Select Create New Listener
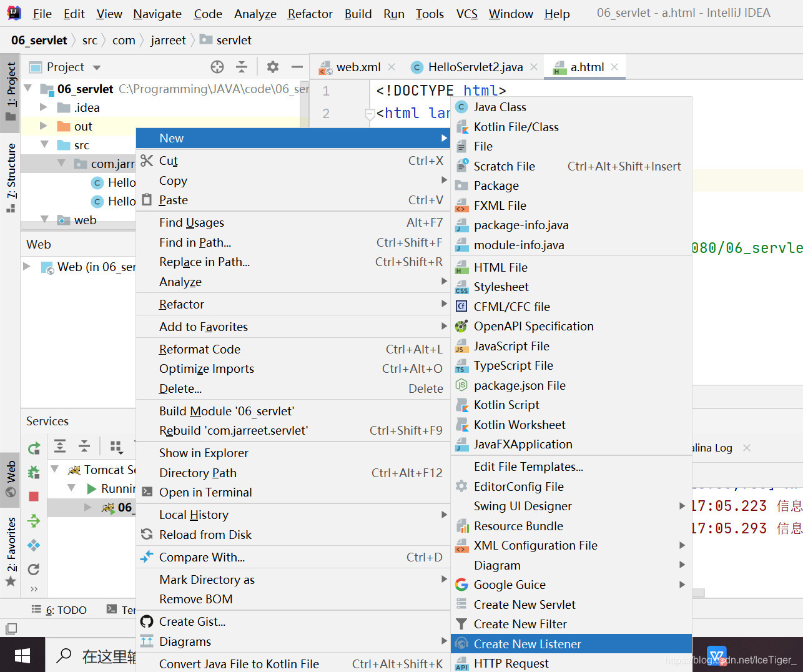The height and width of the screenshot is (672, 803). click(571, 644)
